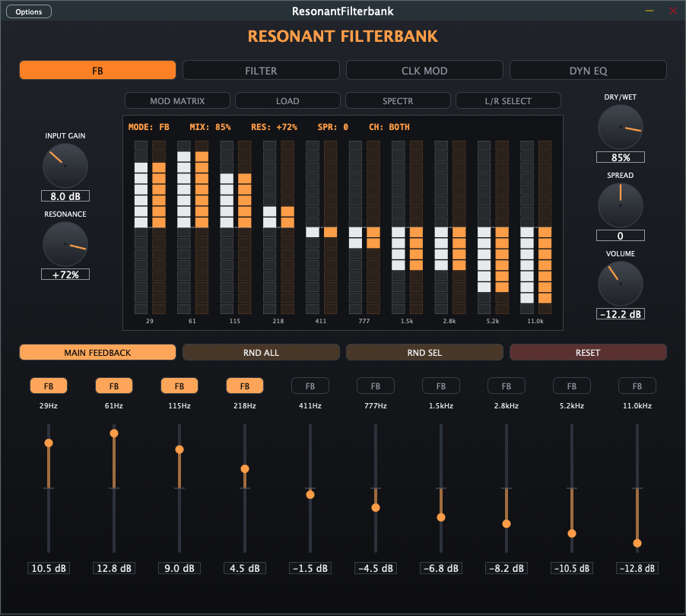Click the CH: BOTH readout text
Viewport: 686px width, 616px height.
[389, 127]
